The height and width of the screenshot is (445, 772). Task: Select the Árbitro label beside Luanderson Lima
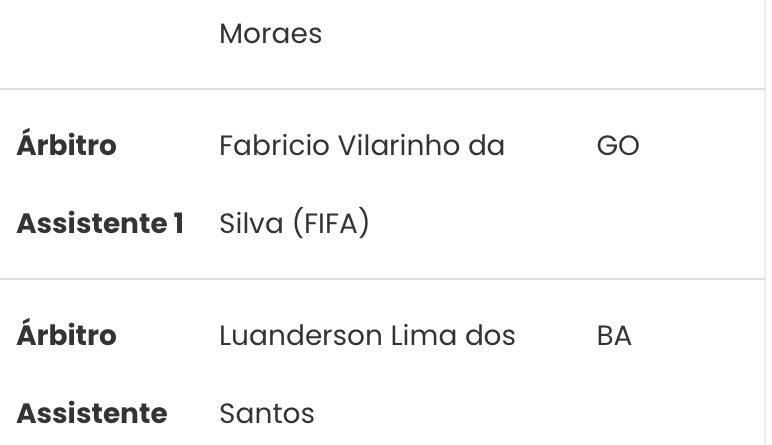pyautogui.click(x=66, y=335)
